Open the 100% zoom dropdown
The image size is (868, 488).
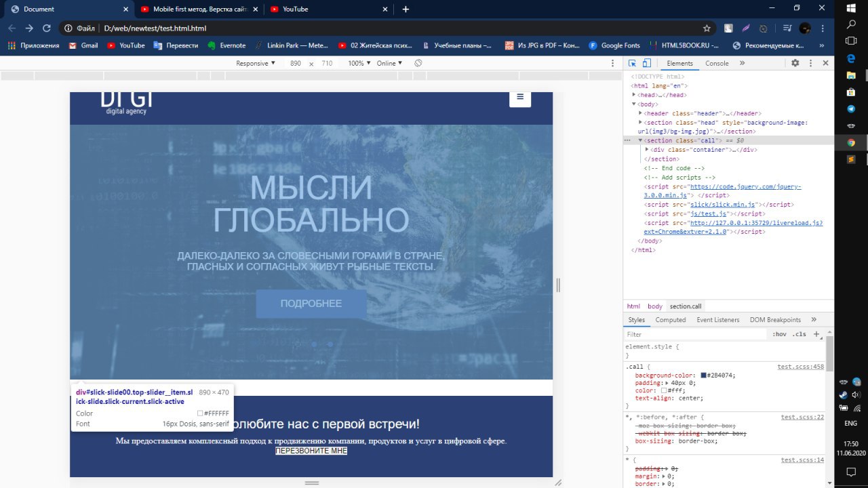click(x=359, y=63)
